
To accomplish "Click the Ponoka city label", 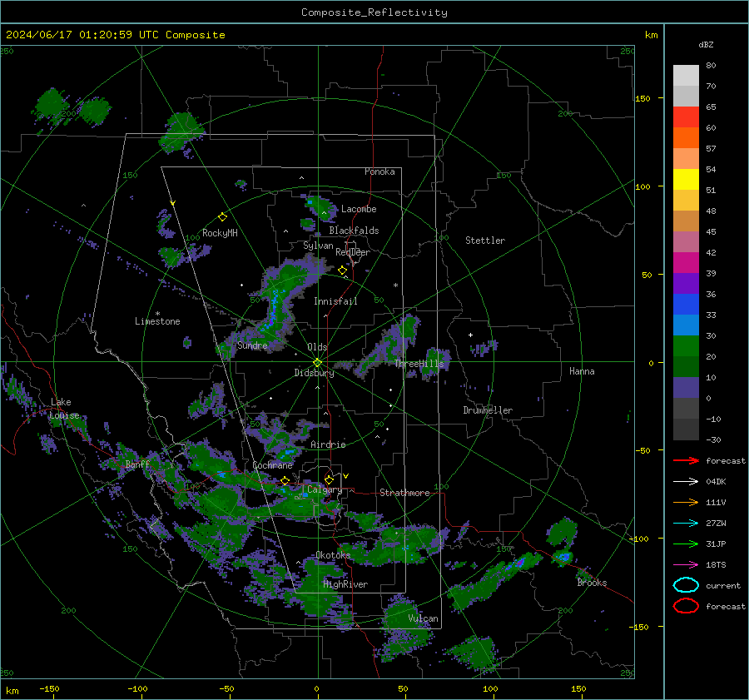I will click(x=379, y=171).
